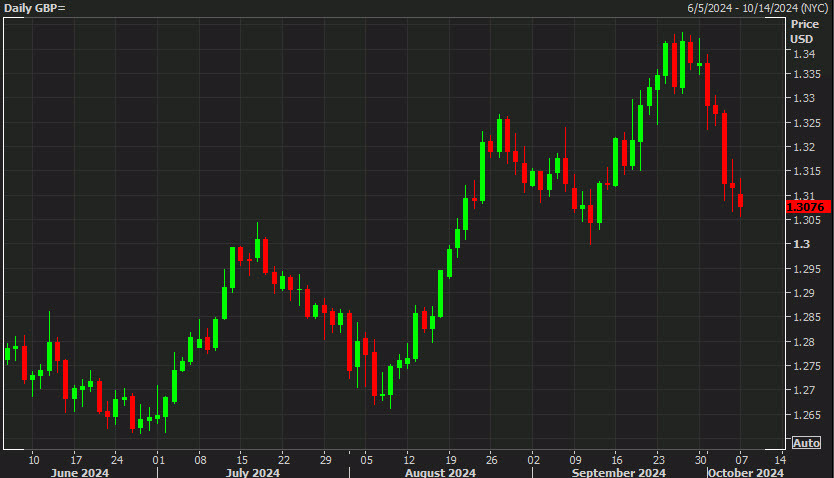The width and height of the screenshot is (834, 478).
Task: Click date tick 08 in July
Action: [x=200, y=460]
